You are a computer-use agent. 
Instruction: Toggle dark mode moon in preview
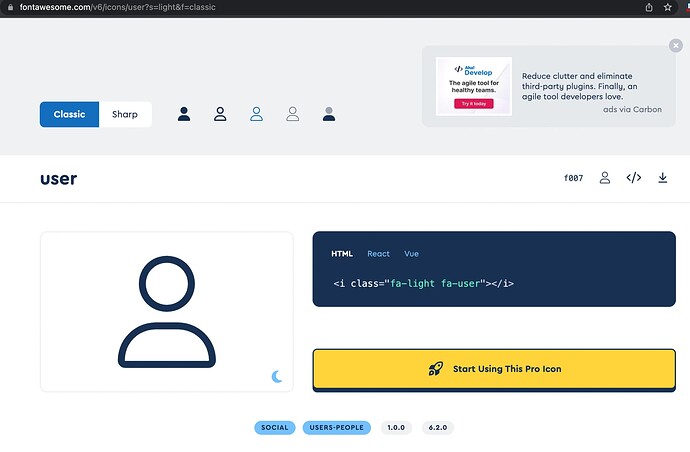tap(277, 376)
